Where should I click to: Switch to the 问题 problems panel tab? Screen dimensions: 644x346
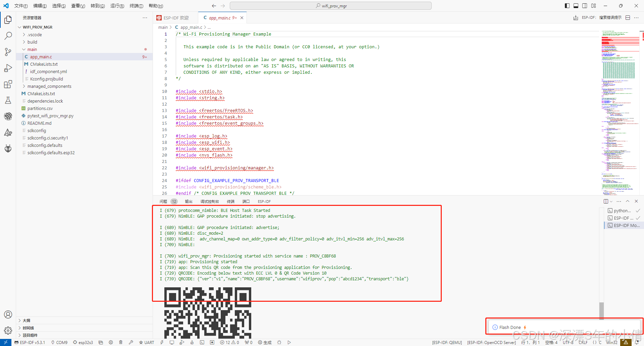click(x=163, y=201)
